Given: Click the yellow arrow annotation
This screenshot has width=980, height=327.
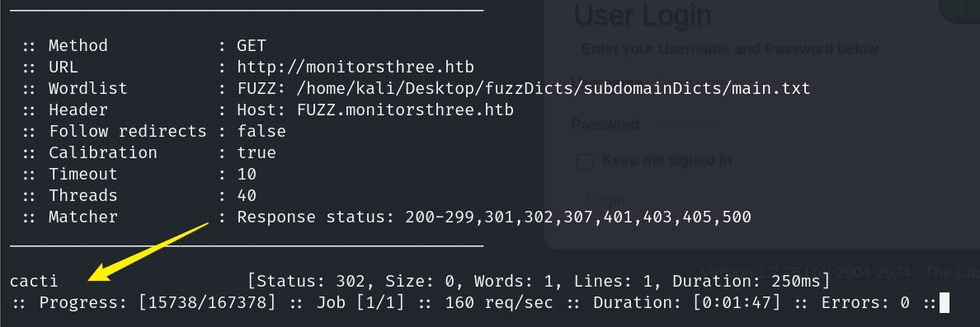Looking at the screenshot, I should point(148,251).
